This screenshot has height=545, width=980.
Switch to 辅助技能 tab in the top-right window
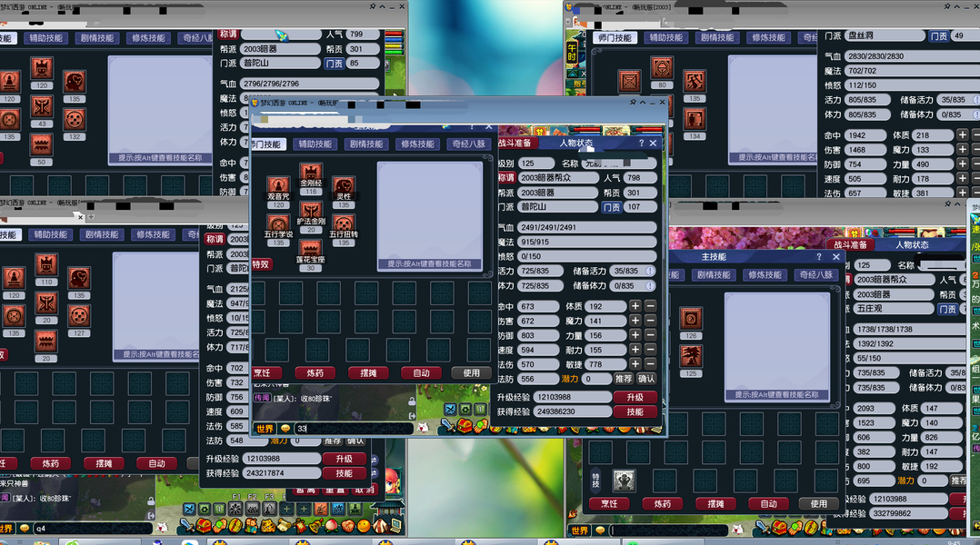(x=666, y=37)
